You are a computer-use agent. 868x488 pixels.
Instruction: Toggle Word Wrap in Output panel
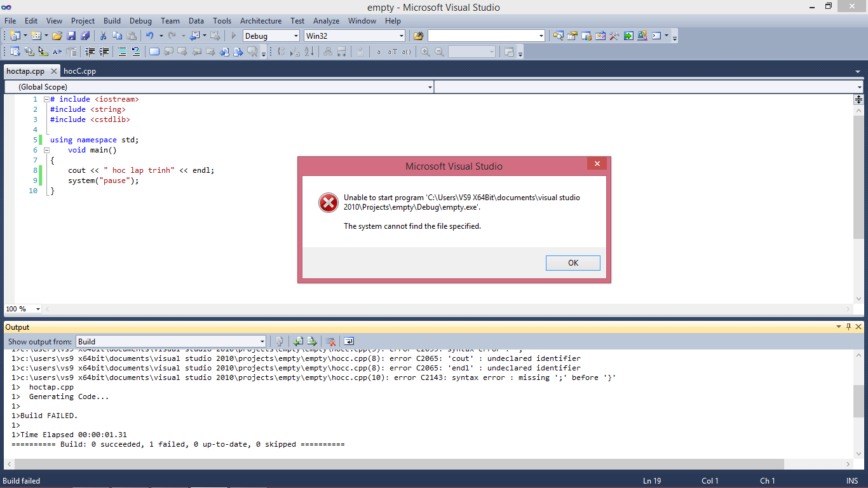point(349,341)
